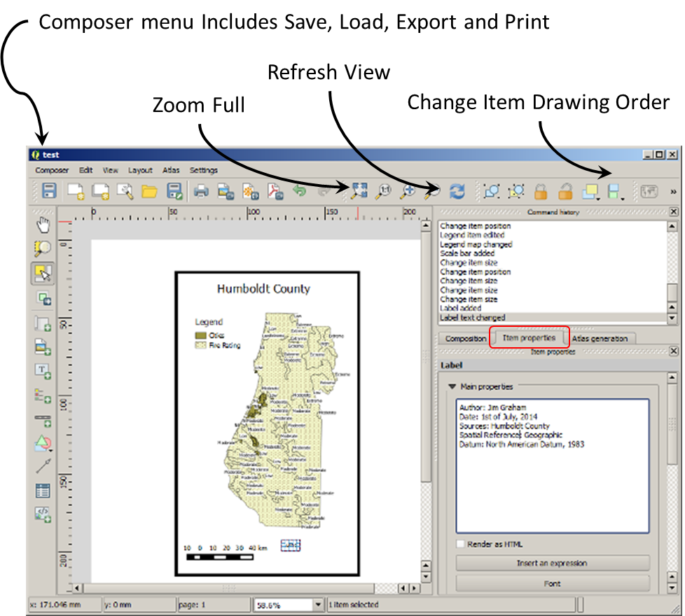This screenshot has width=685, height=616.
Task: Click the Insert an expression button
Action: point(552,563)
